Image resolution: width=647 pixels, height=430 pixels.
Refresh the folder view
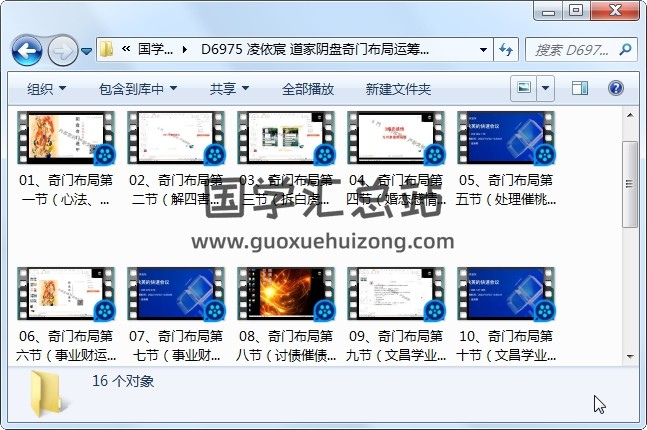506,50
